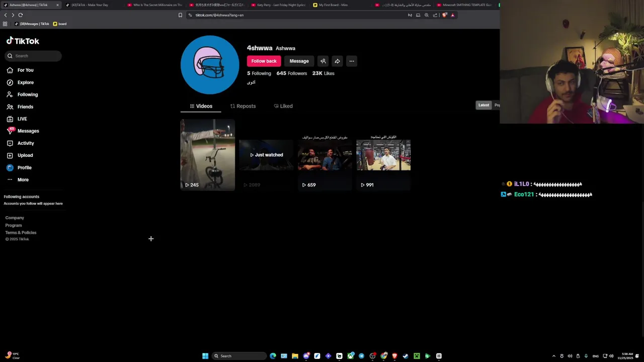Click the Follow back button
The image size is (644, 362).
coord(264,61)
